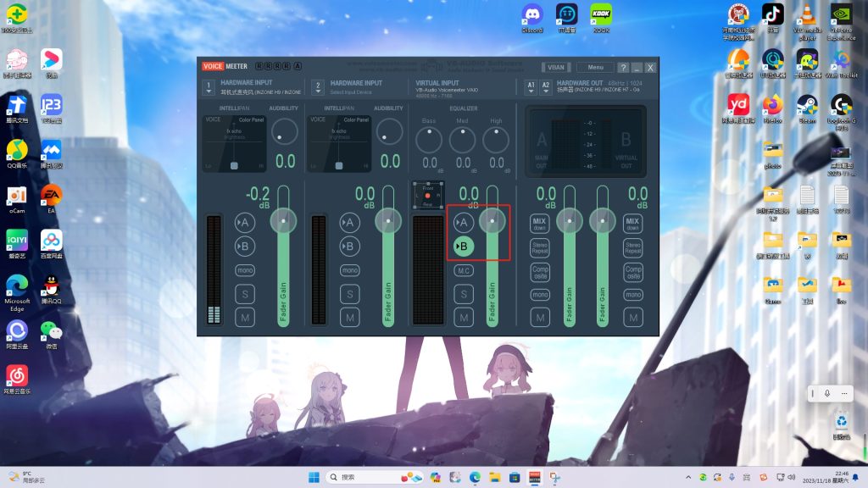This screenshot has width=868, height=488.
Task: Toggle bus B on Hardware Input 1
Action: coord(245,247)
